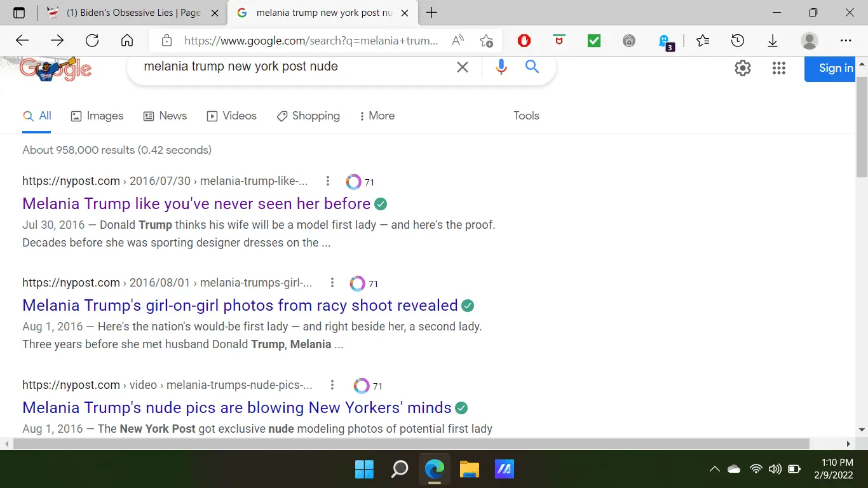Clear the search query with the X

point(463,67)
